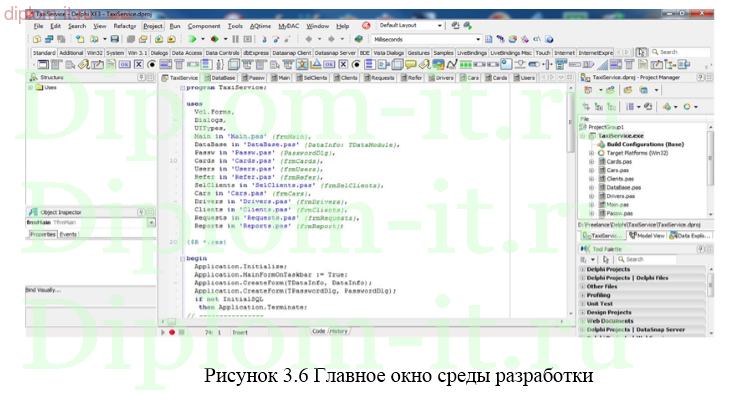Select Build Configurations (Base) item
739x400 pixels.
[645, 145]
